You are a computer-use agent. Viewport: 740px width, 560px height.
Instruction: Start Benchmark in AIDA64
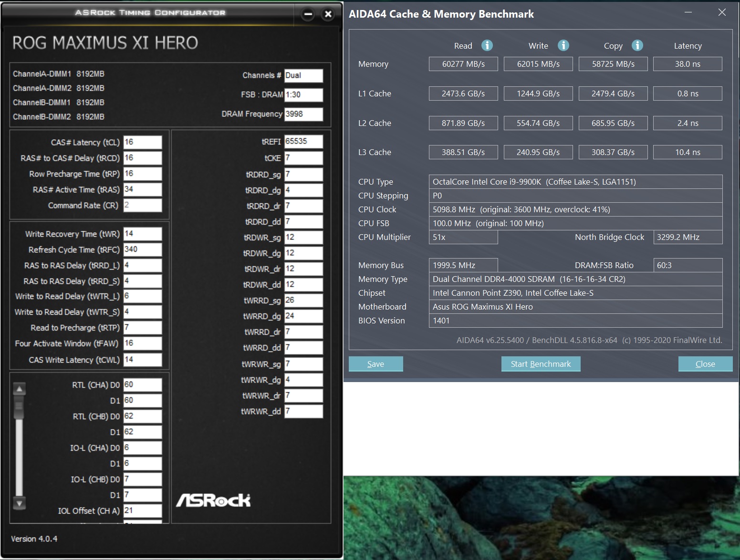coord(541,364)
